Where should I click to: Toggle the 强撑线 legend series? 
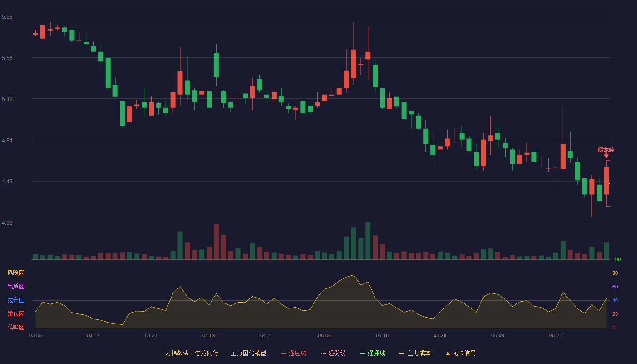tap(373, 353)
